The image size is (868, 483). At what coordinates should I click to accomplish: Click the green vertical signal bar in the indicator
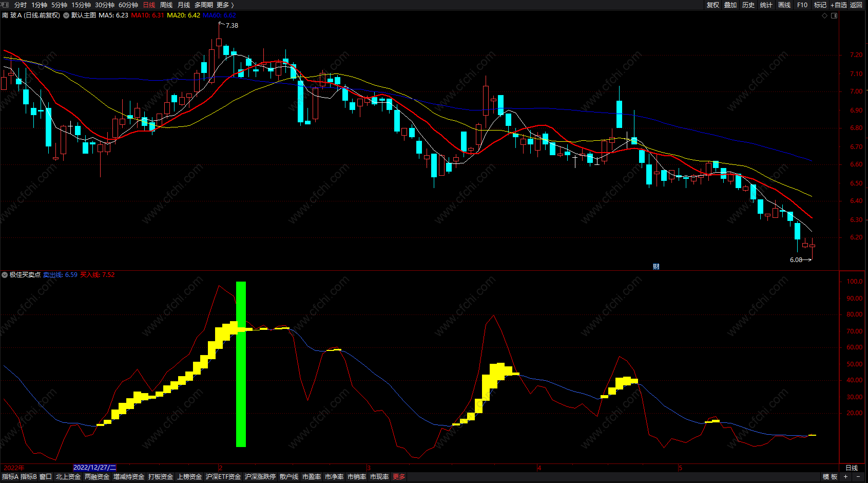click(241, 364)
